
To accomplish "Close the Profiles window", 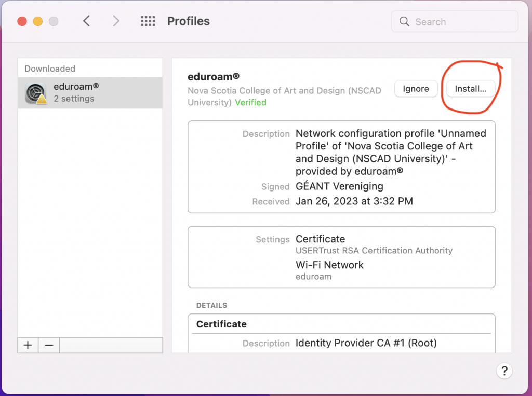I will point(22,21).
